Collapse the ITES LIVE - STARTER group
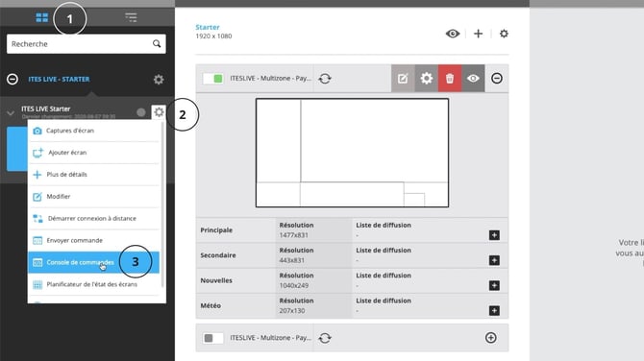The image size is (644, 361). coord(12,79)
